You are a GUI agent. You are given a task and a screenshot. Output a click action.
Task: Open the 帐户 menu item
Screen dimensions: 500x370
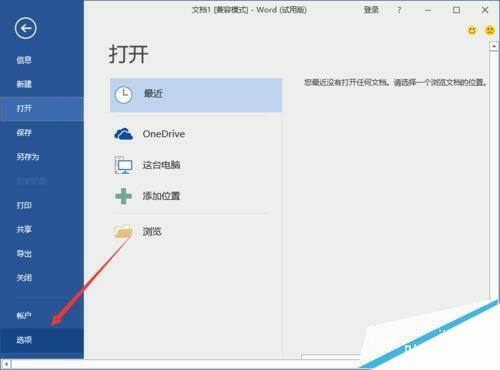(x=42, y=315)
